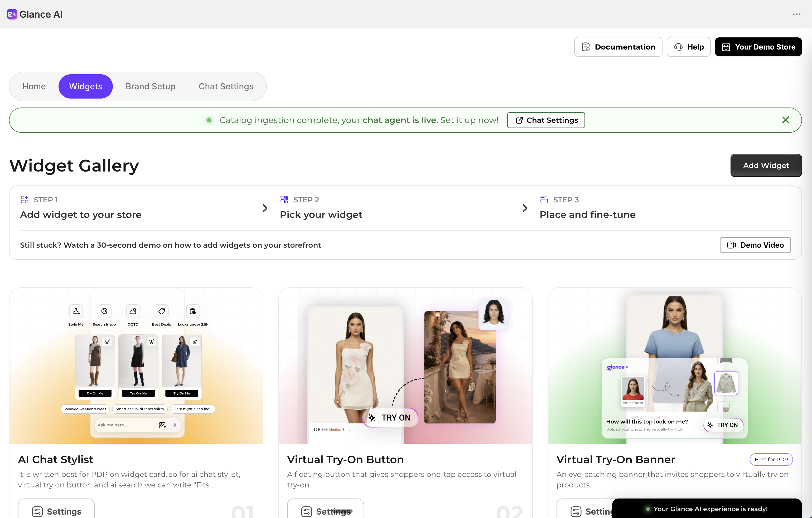The height and width of the screenshot is (518, 812).
Task: Click the Virtual Try-On Banner title
Action: pos(615,459)
